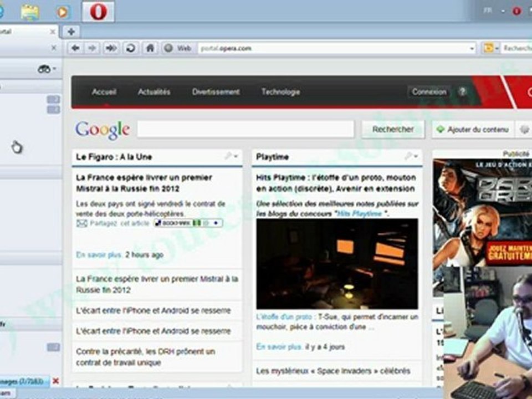Select the Divertissement portal tab
The height and width of the screenshot is (399, 532).
point(216,92)
